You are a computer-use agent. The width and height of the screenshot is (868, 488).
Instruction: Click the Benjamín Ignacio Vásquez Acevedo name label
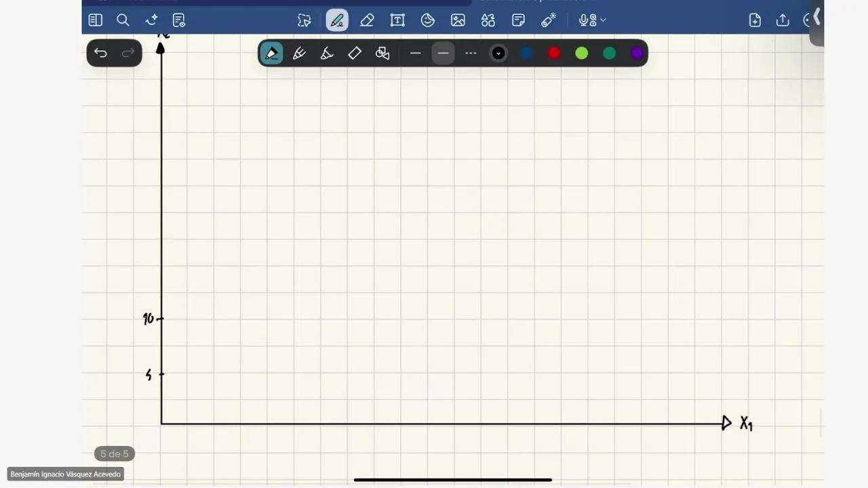[x=66, y=474]
